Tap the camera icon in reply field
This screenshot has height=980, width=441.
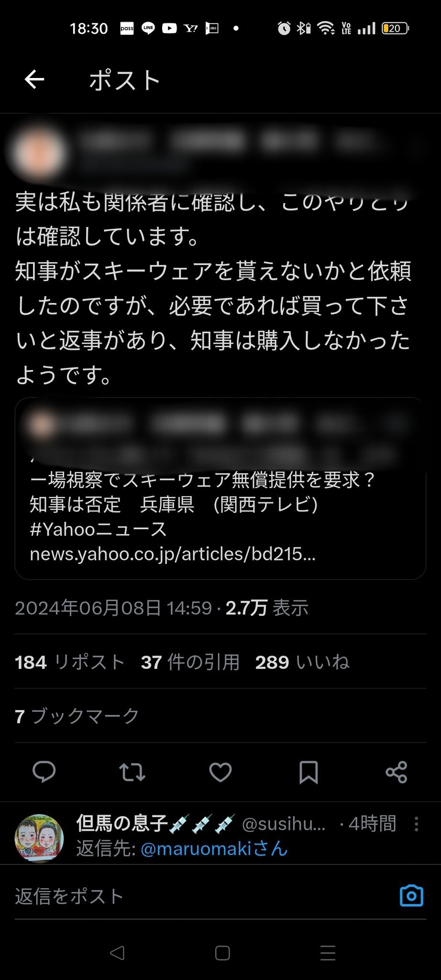[x=411, y=896]
